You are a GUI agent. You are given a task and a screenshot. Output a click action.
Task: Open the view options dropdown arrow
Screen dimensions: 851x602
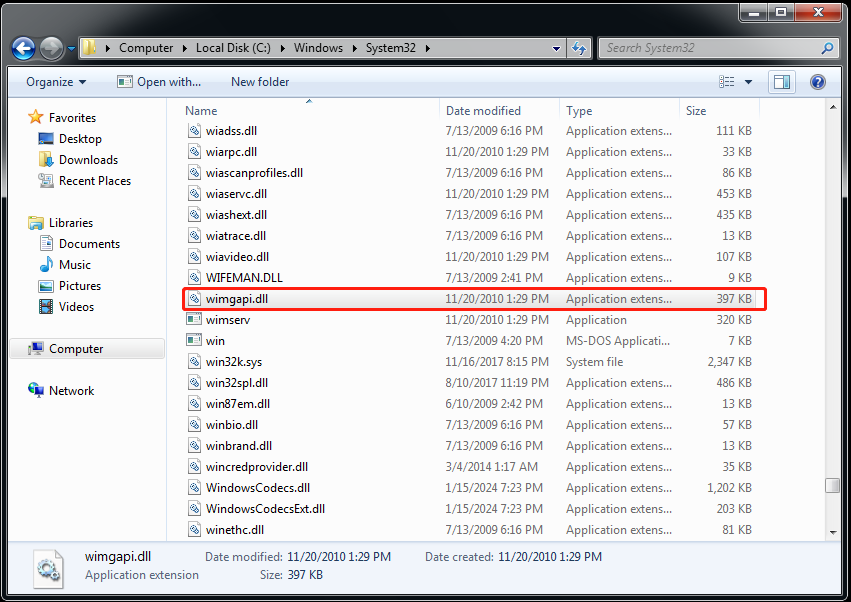click(x=749, y=82)
